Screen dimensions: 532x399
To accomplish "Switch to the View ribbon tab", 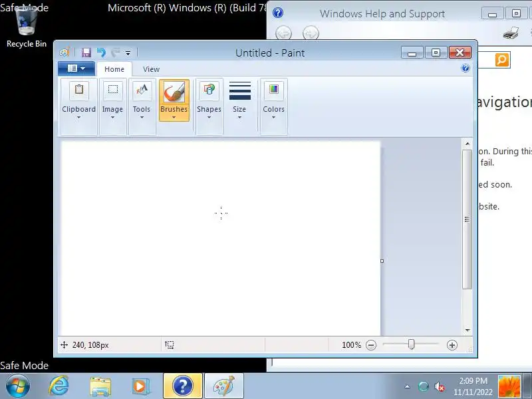I will point(151,69).
